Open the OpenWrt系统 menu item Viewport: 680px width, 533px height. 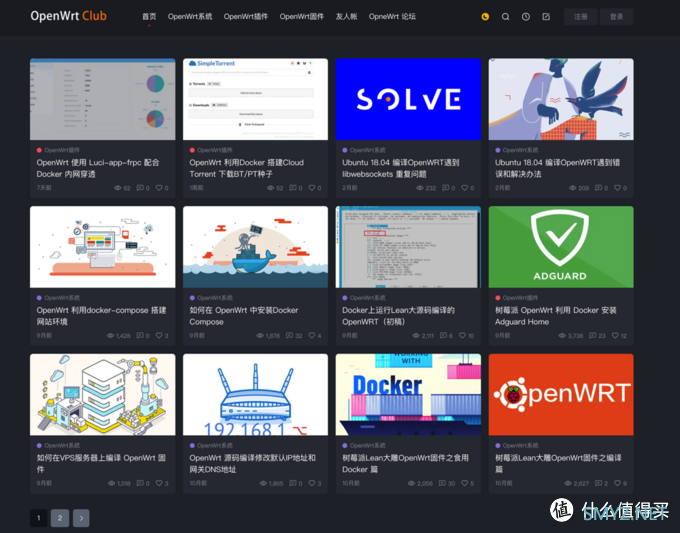[x=190, y=16]
